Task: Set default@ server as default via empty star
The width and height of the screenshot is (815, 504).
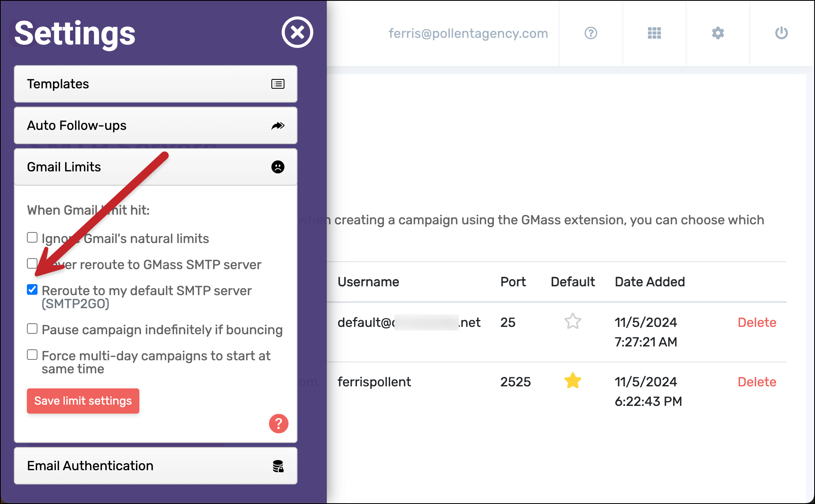Action: pos(573,321)
